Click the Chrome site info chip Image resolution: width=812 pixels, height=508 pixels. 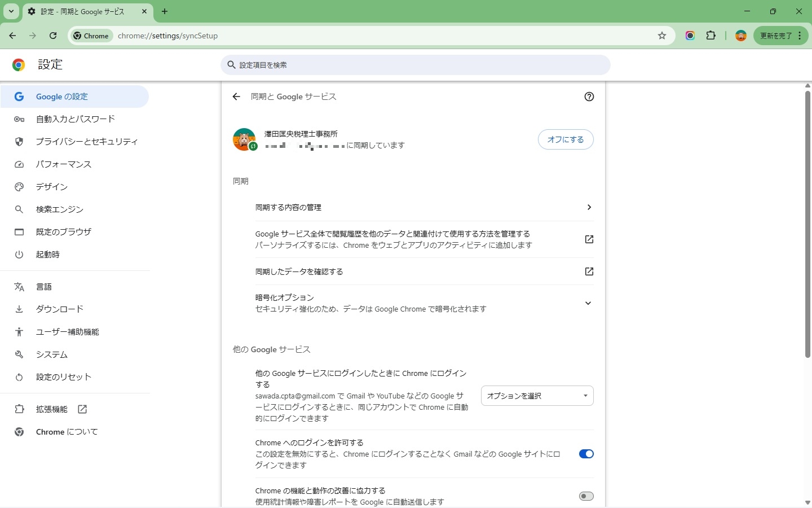[x=91, y=36]
